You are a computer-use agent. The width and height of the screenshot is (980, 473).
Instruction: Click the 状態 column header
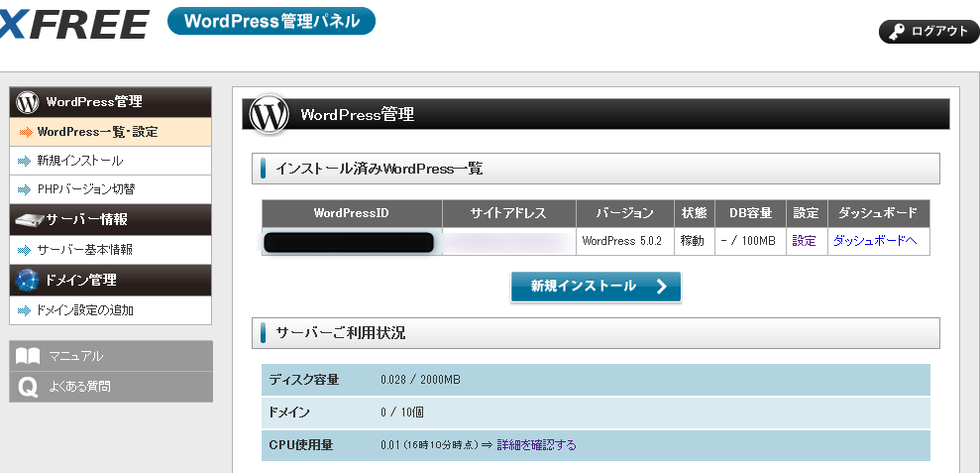(x=695, y=213)
